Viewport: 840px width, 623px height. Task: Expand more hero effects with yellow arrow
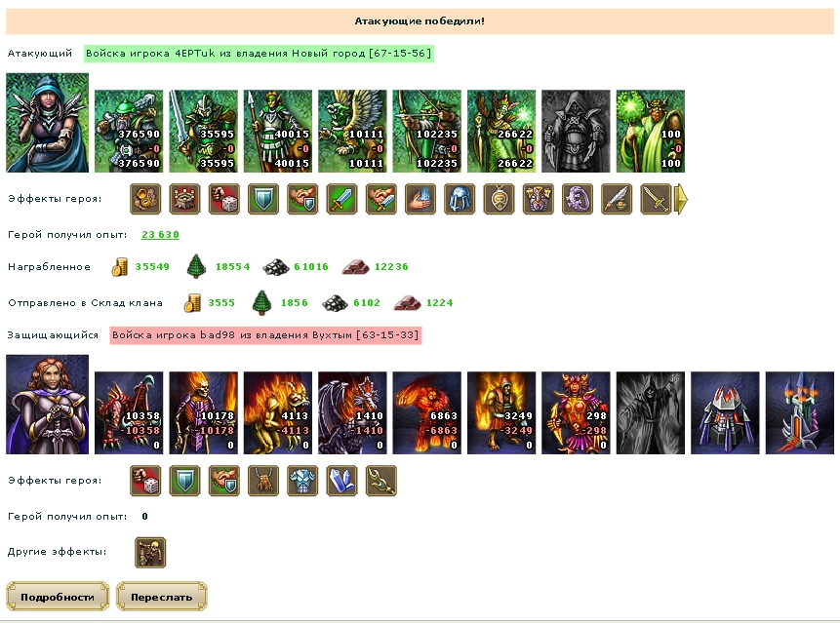point(680,199)
